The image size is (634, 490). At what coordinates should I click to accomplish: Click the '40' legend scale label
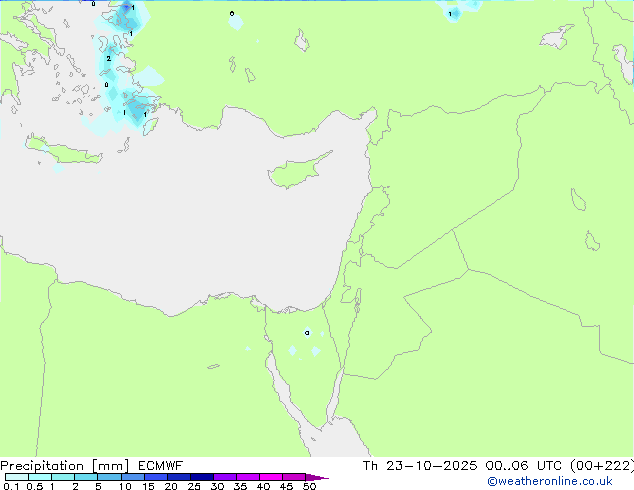click(x=263, y=486)
